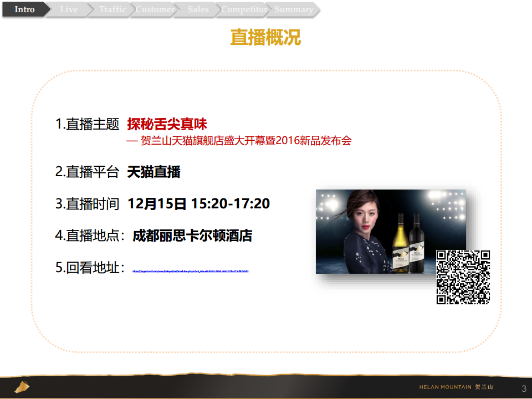Screen dimensions: 532x399
Task: Open the blue replay address hyperlink
Action: [x=190, y=271]
